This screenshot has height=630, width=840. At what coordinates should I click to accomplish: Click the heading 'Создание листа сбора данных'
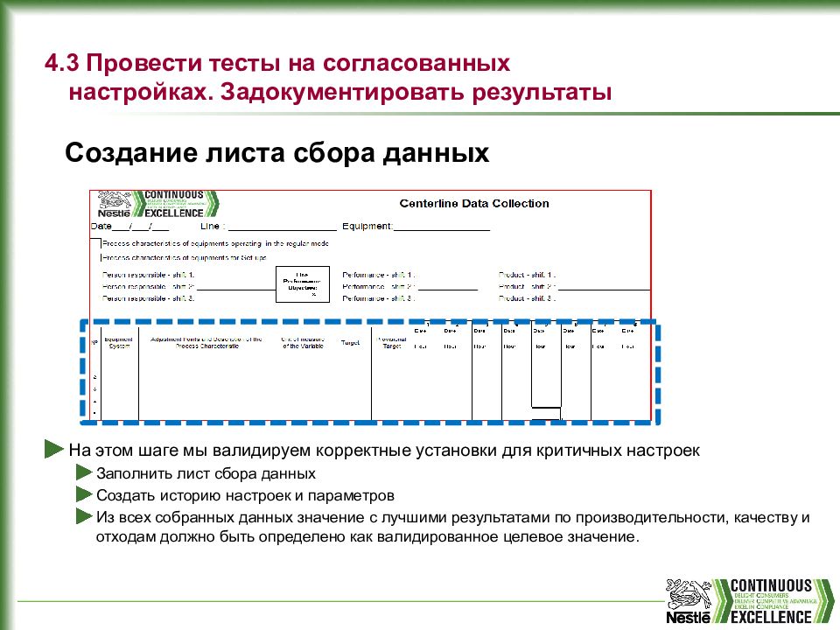click(277, 152)
